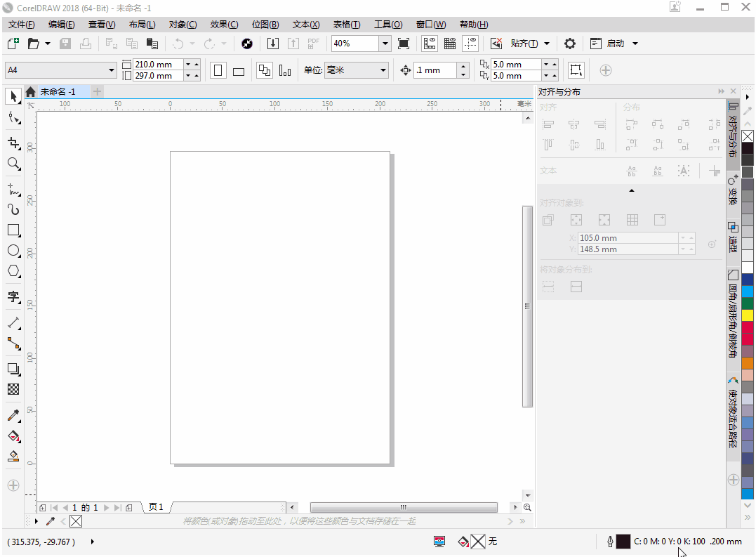Select the Crop tool
Viewport: 756px width, 557px height.
click(13, 143)
